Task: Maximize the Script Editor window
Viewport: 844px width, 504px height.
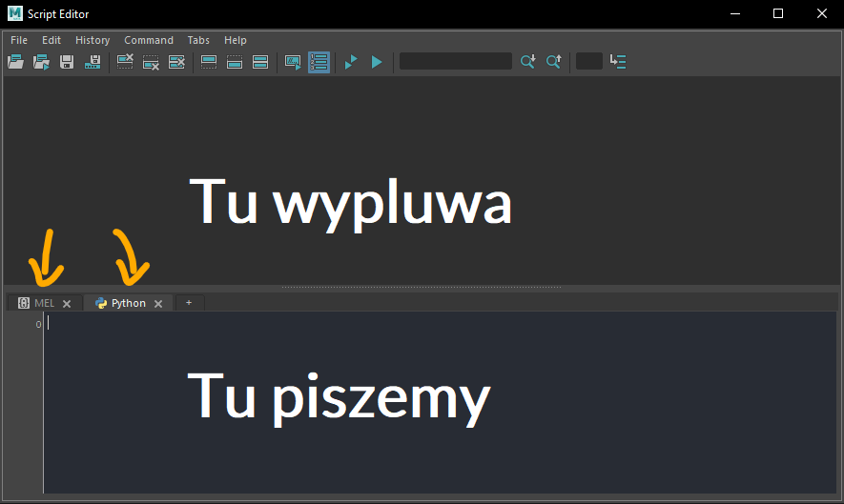Action: 778,13
